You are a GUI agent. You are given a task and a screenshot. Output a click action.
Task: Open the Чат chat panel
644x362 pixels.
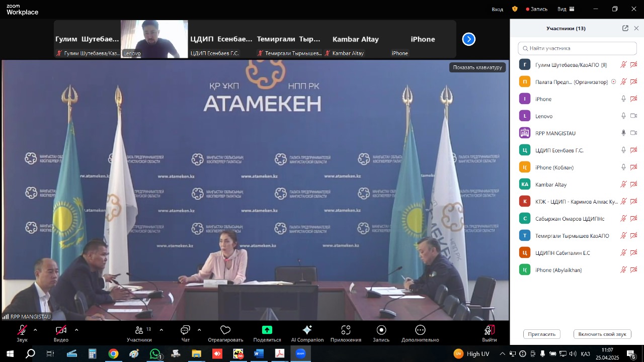click(x=186, y=334)
